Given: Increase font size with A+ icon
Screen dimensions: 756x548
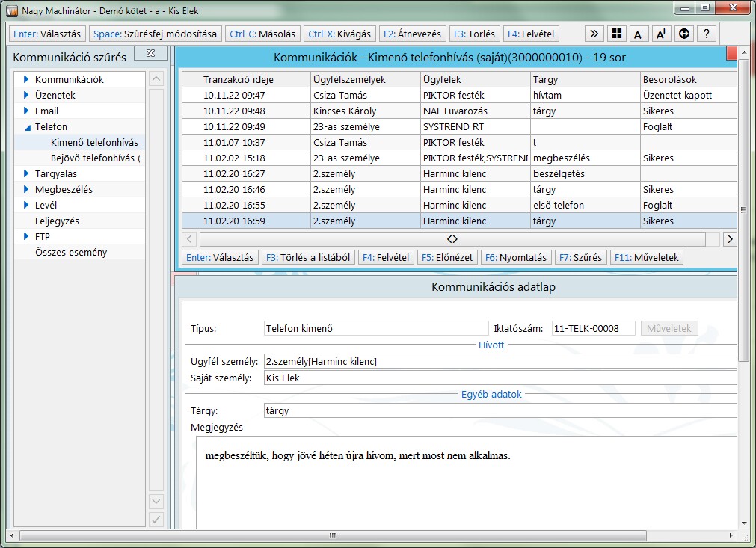Looking at the screenshot, I should click(x=661, y=34).
